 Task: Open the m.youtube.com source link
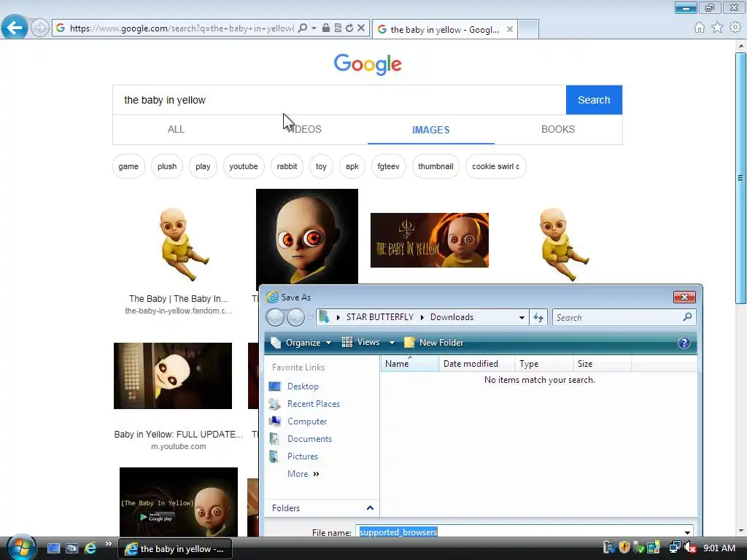[179, 447]
